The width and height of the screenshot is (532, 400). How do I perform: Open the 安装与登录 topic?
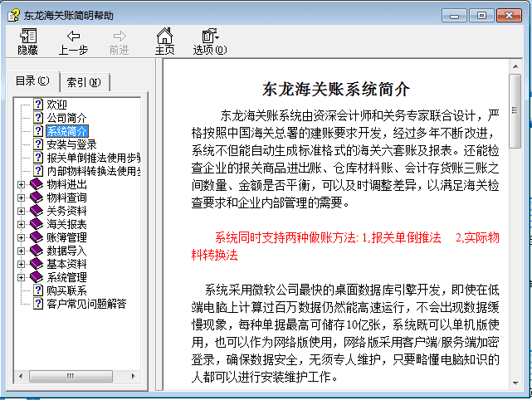[71, 144]
